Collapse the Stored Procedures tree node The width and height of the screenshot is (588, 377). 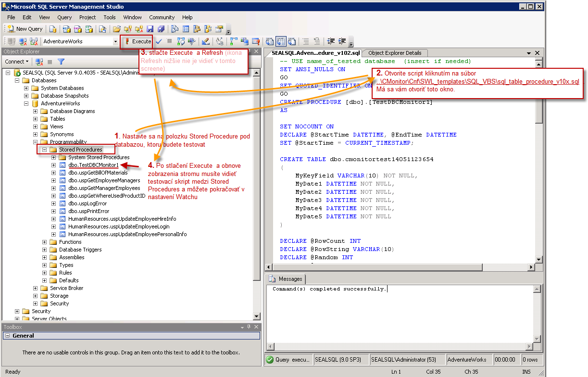pos(45,150)
